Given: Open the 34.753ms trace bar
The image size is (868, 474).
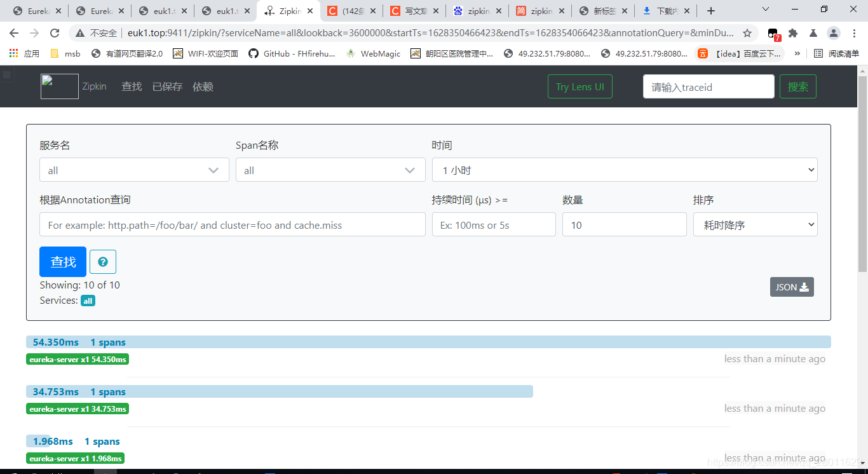Looking at the screenshot, I should (280, 391).
